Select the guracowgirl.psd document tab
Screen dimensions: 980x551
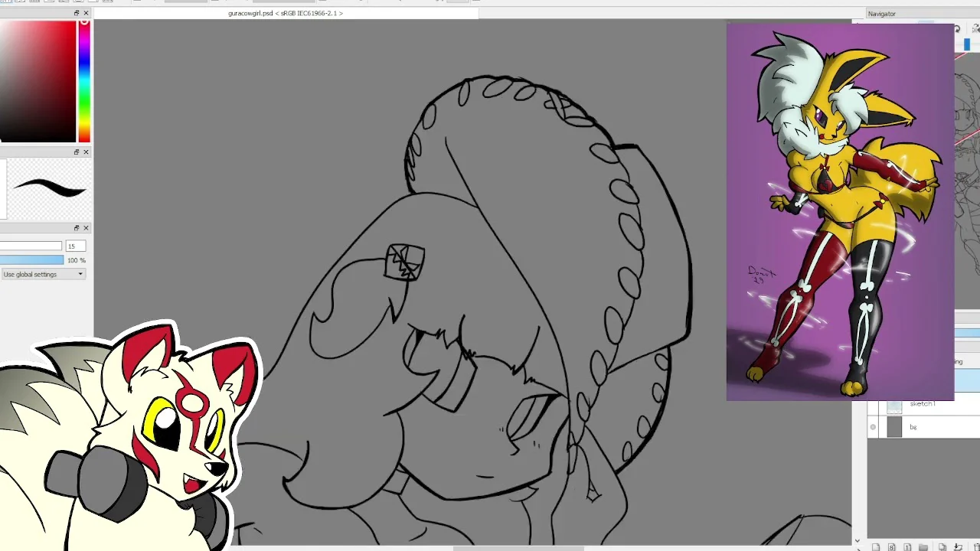point(286,13)
